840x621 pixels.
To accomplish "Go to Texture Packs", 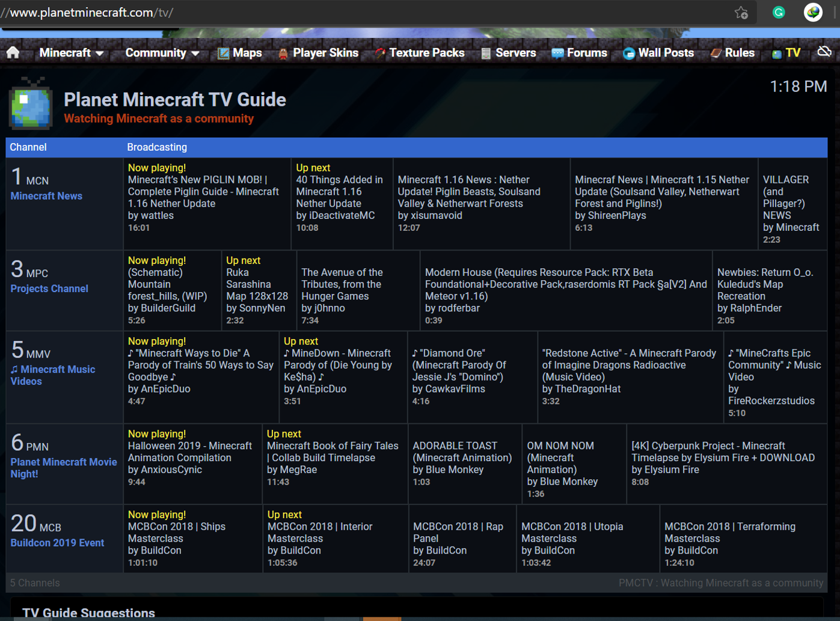I will (x=426, y=53).
